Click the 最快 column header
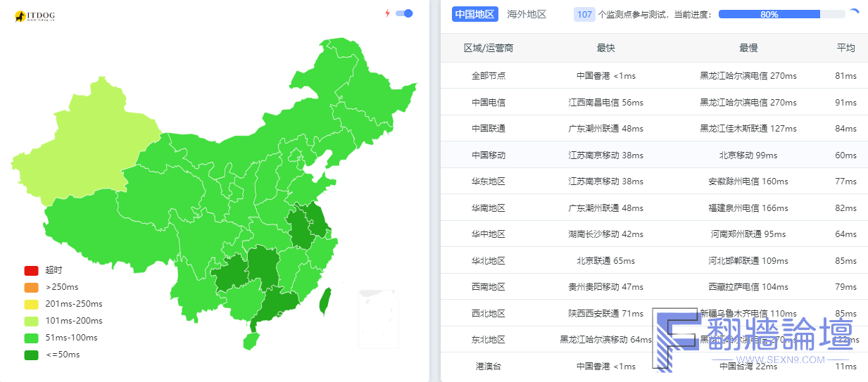Image resolution: width=868 pixels, height=382 pixels. tap(605, 48)
